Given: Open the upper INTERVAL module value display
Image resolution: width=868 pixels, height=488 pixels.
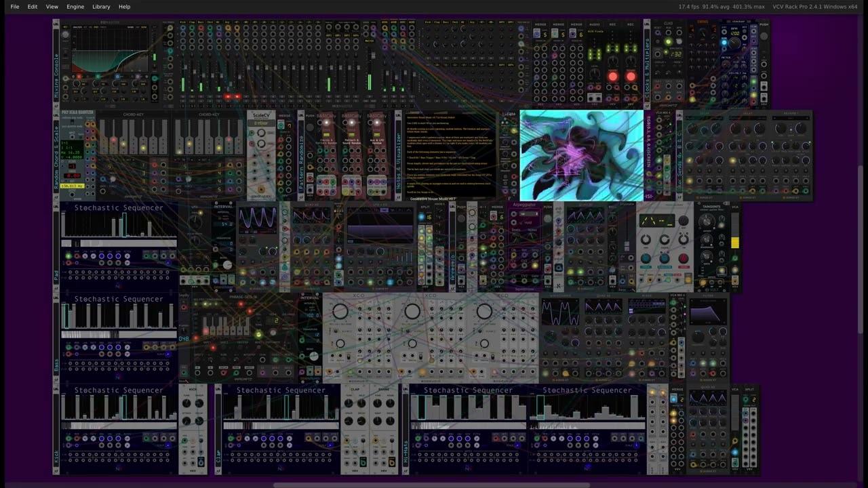Looking at the screenshot, I should pyautogui.click(x=223, y=223).
